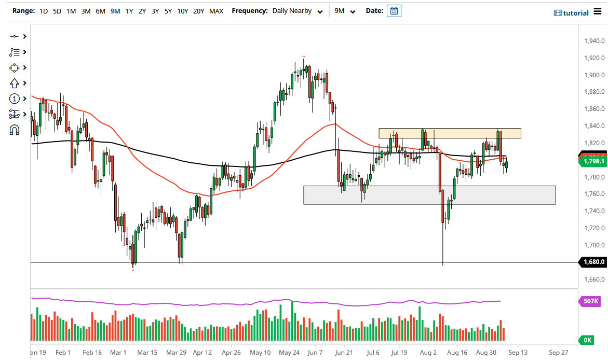Click the 0K volume axis label
Screen dimensions: 608x364
[587, 340]
